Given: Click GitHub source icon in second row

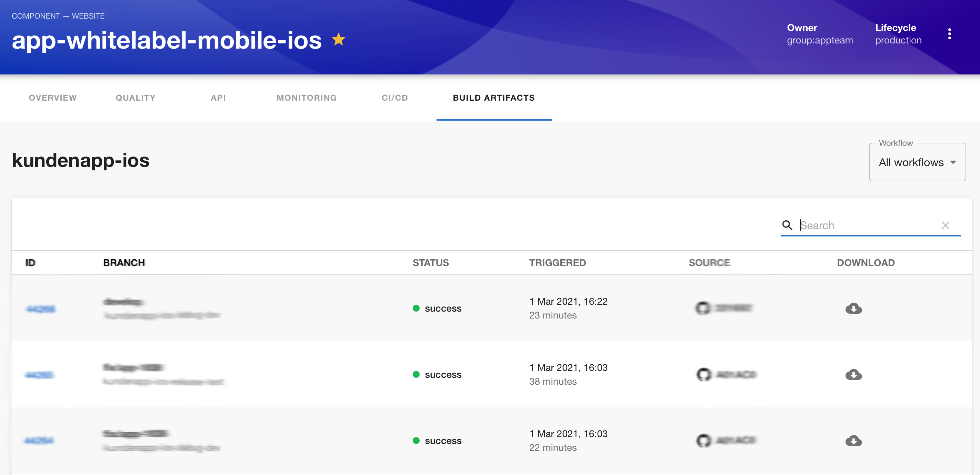Looking at the screenshot, I should click(x=704, y=374).
